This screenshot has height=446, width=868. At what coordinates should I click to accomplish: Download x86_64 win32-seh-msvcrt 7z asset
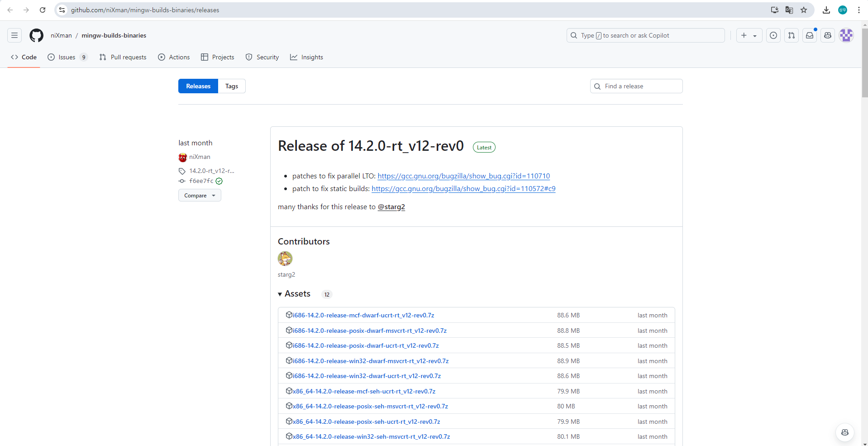tap(371, 436)
